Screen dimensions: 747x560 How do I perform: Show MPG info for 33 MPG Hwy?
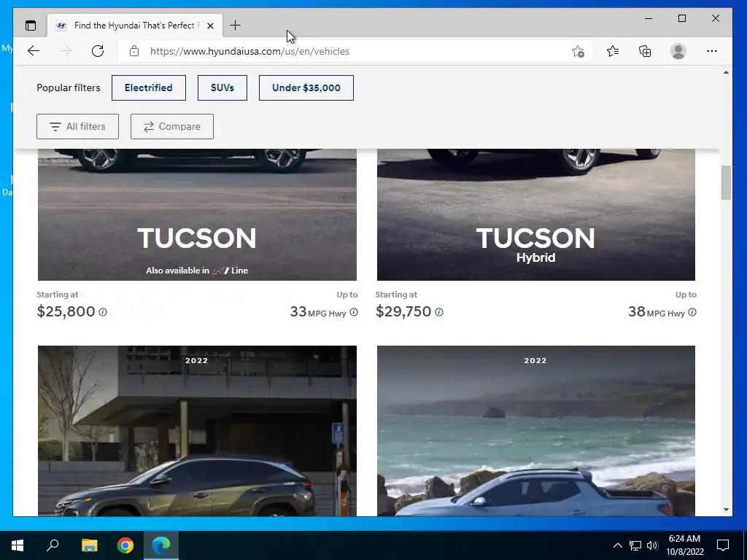click(354, 312)
